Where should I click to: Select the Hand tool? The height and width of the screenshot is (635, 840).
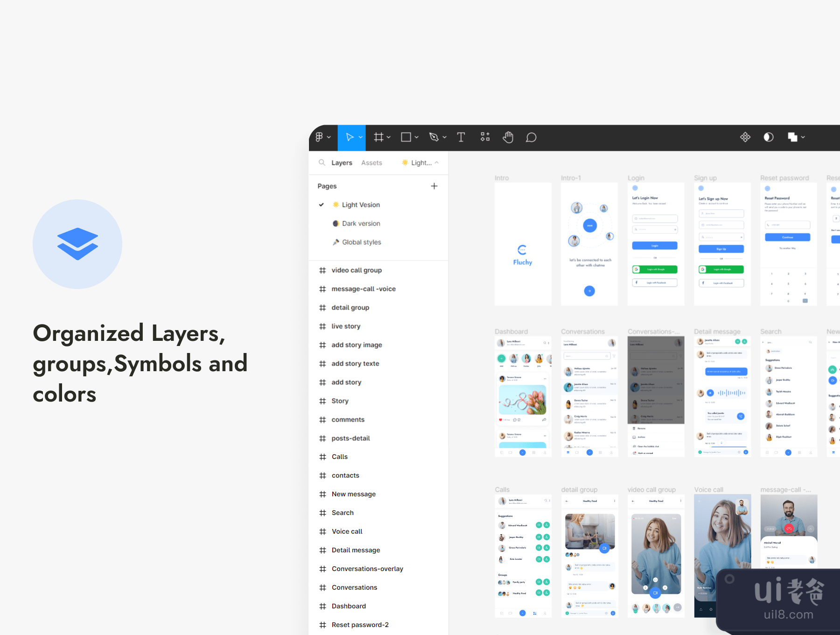click(508, 137)
